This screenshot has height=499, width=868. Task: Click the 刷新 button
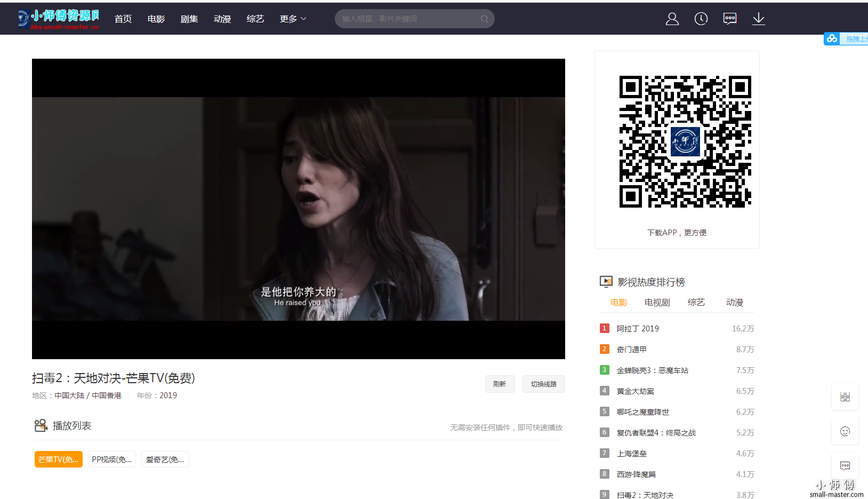pos(500,384)
